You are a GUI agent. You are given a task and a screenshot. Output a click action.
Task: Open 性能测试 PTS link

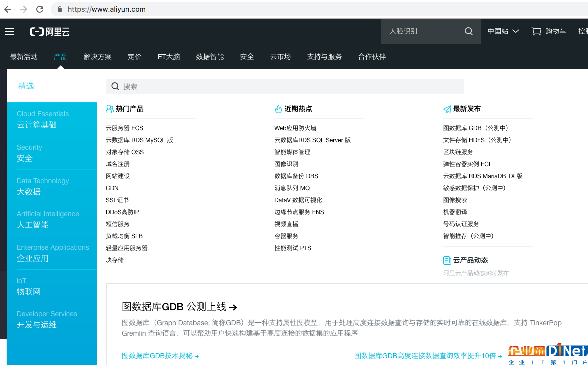click(293, 248)
